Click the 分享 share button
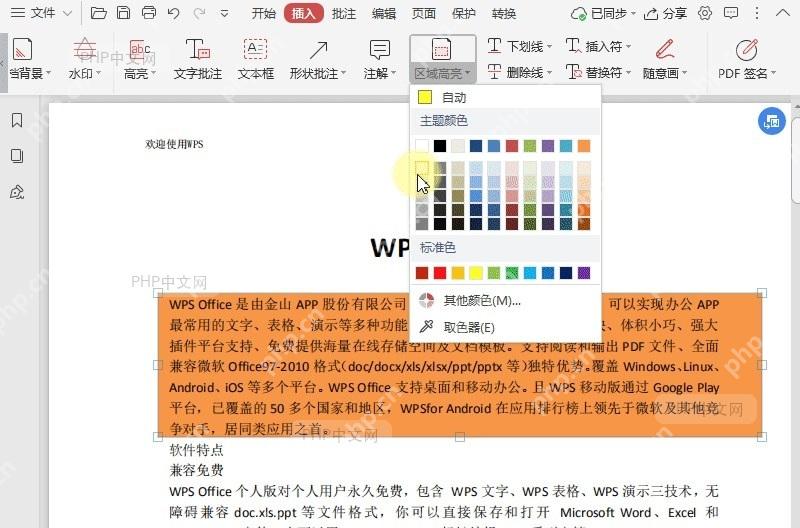 click(665, 14)
